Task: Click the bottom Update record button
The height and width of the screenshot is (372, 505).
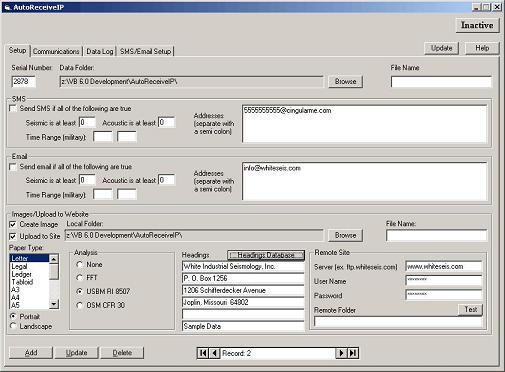Action: (x=76, y=353)
